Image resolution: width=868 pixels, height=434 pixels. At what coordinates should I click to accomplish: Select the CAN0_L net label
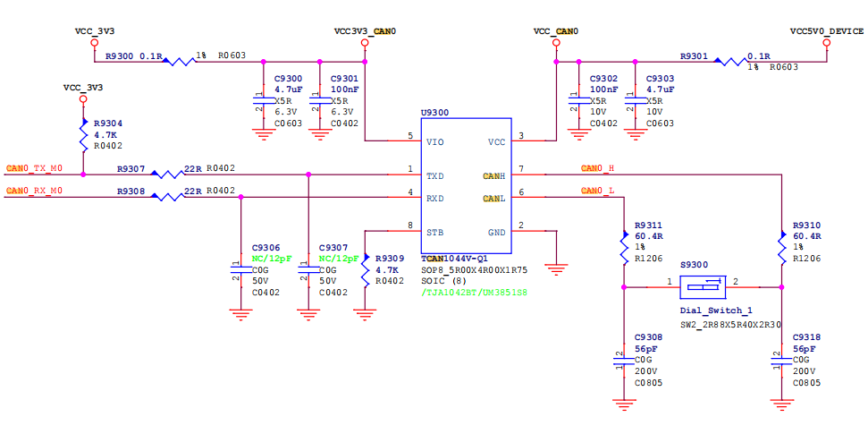(x=597, y=191)
